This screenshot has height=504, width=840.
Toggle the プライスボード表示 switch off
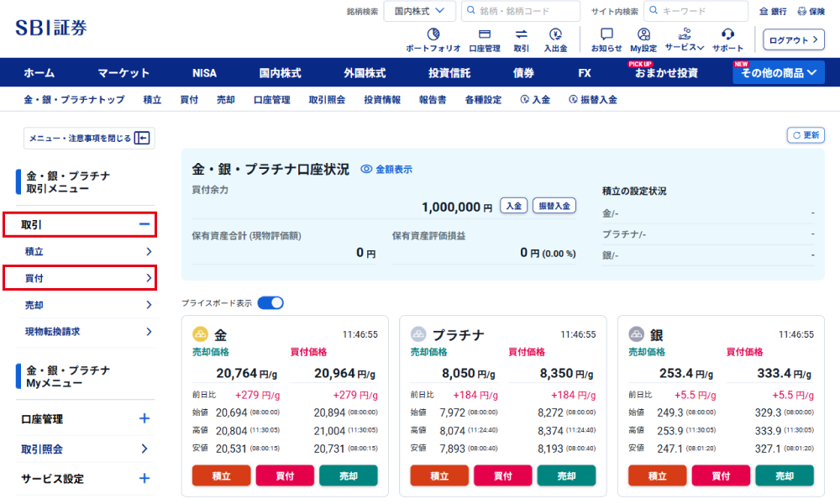pyautogui.click(x=270, y=302)
